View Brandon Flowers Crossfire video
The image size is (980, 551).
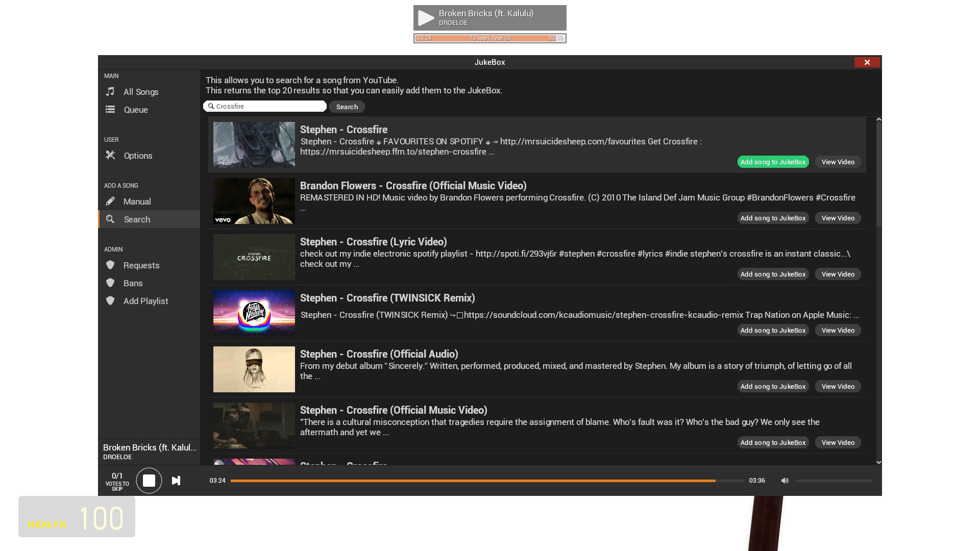(x=838, y=218)
